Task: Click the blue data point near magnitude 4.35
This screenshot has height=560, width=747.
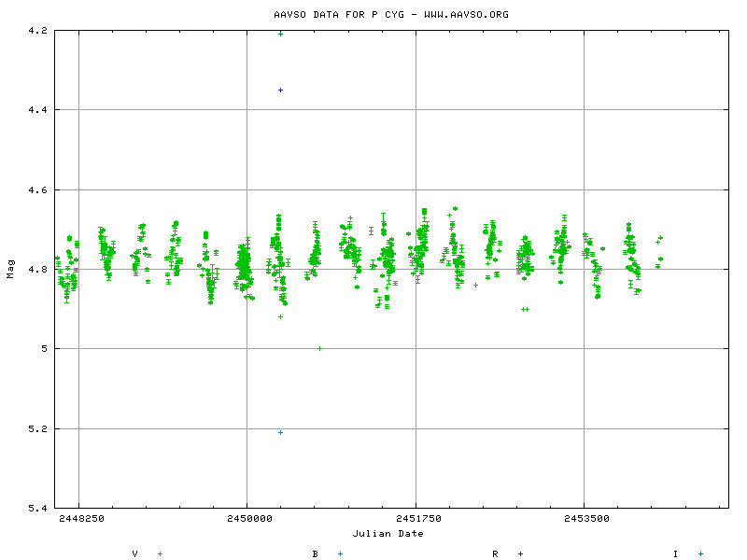Action: 281,88
